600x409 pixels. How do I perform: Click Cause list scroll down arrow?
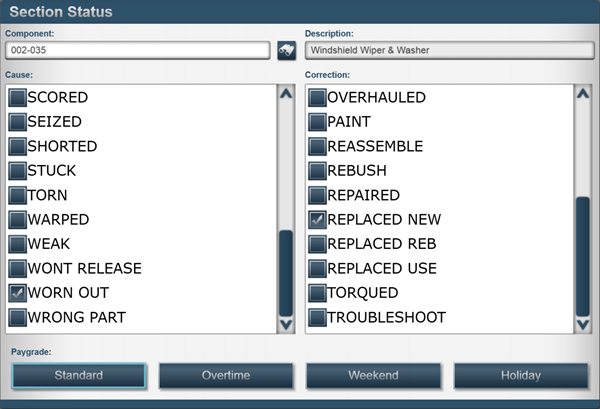click(286, 325)
